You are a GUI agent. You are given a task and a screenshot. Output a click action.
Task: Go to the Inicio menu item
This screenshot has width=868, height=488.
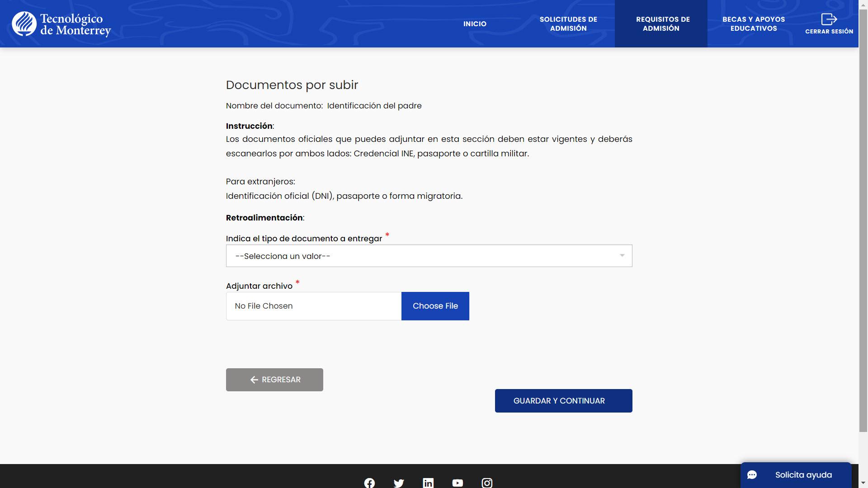[475, 24]
